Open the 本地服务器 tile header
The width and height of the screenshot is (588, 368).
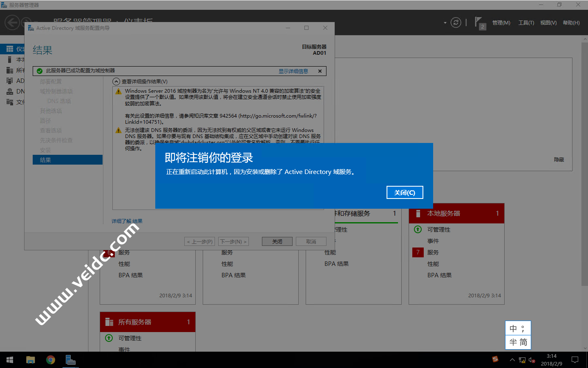[456, 213]
